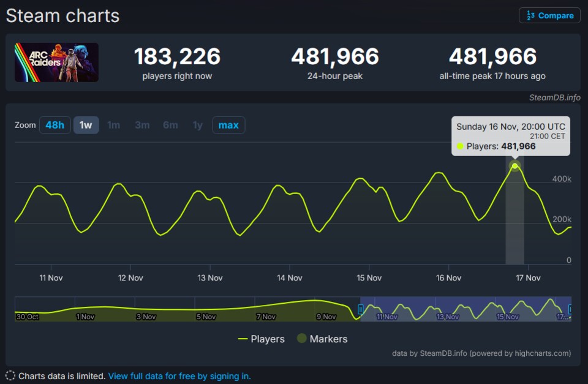
Task: Click the sign in link for full data
Action: 179,375
